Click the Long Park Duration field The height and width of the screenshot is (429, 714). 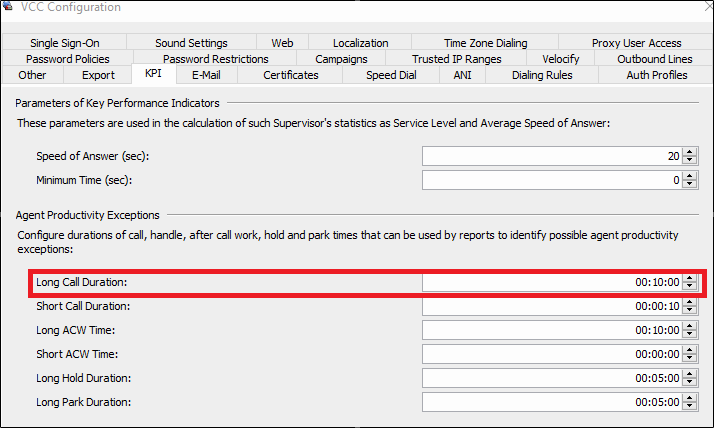[552, 402]
